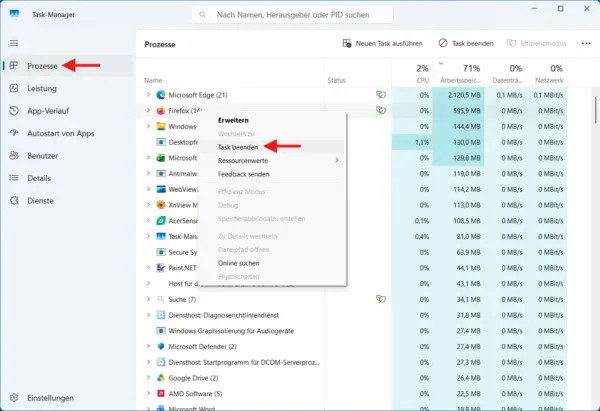Click the process list vertical scrollbar
The width and height of the screenshot is (600, 411).
coord(595,110)
